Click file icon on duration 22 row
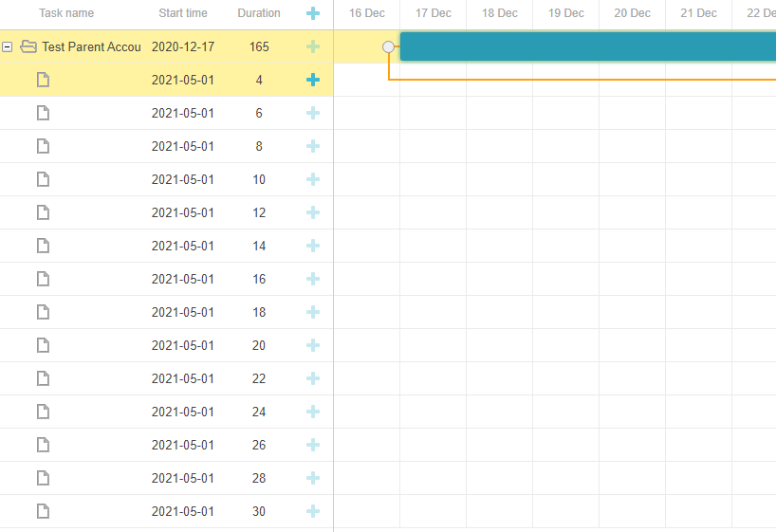The image size is (776, 532). tap(43, 378)
